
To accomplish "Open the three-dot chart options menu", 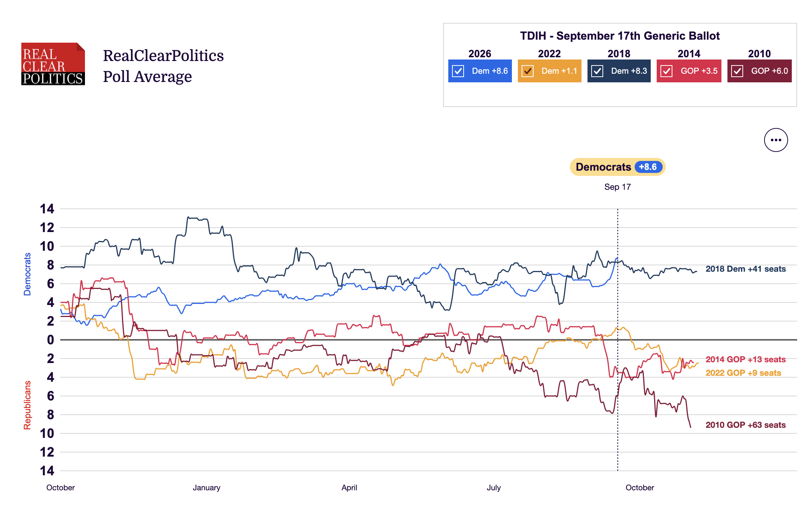I will (776, 140).
